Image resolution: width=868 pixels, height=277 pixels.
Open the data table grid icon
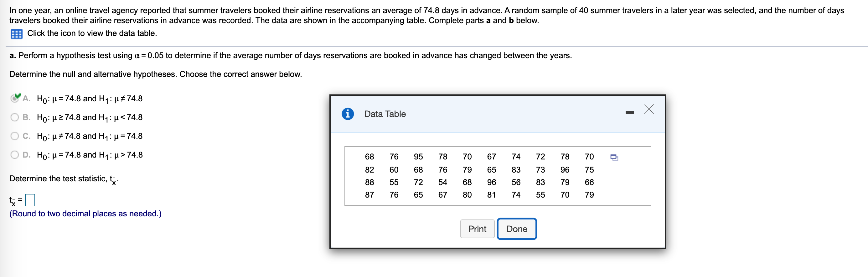16,34
